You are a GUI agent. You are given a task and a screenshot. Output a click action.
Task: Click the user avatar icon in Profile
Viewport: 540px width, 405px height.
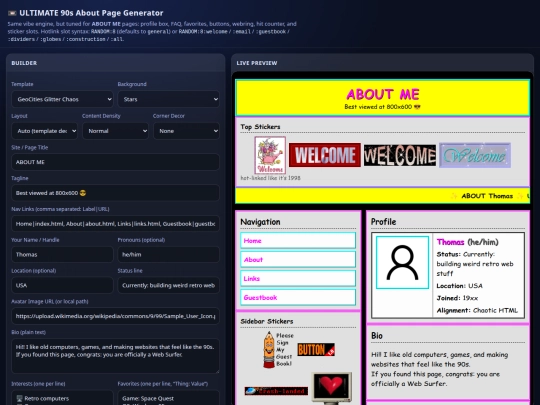(402, 262)
